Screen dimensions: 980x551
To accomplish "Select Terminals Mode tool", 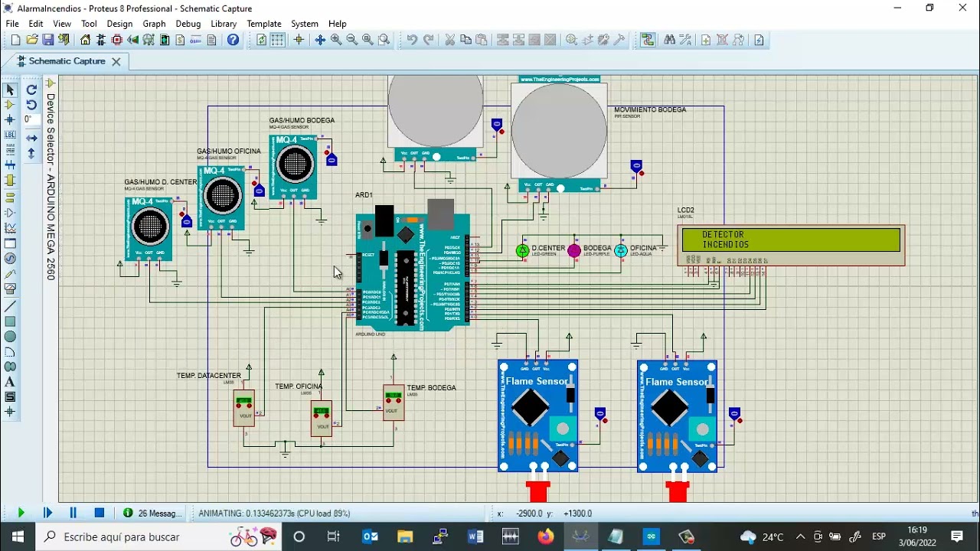I will pyautogui.click(x=10, y=196).
